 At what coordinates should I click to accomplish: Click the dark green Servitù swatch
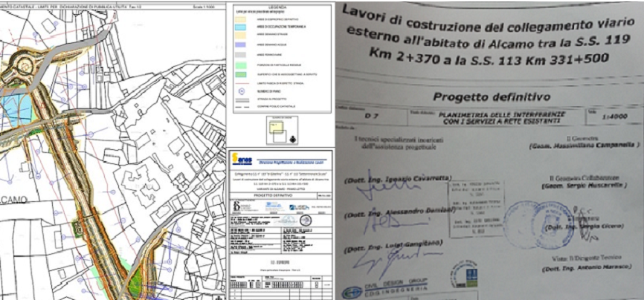[x=241, y=74]
